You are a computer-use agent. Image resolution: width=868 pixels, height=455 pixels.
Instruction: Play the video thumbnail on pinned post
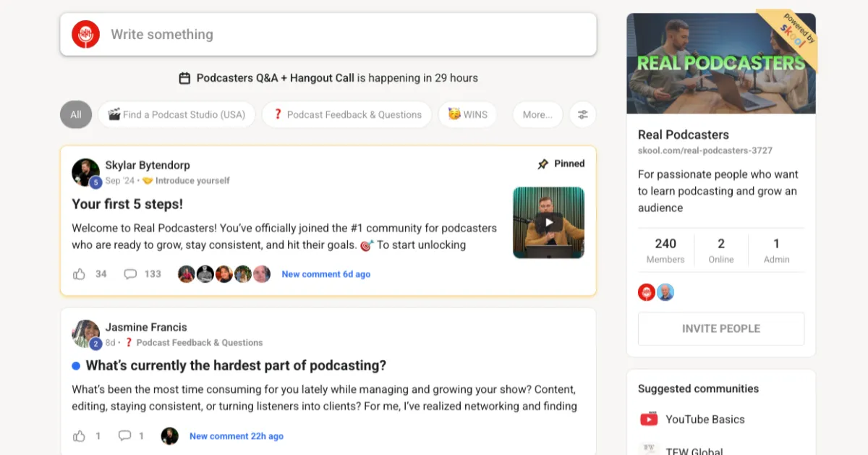tap(548, 223)
